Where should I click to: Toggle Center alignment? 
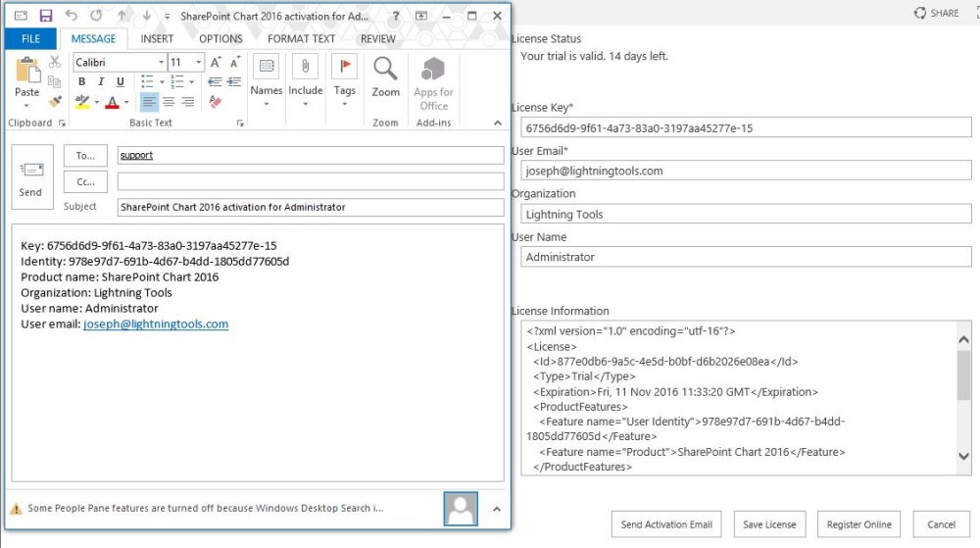pos(169,101)
